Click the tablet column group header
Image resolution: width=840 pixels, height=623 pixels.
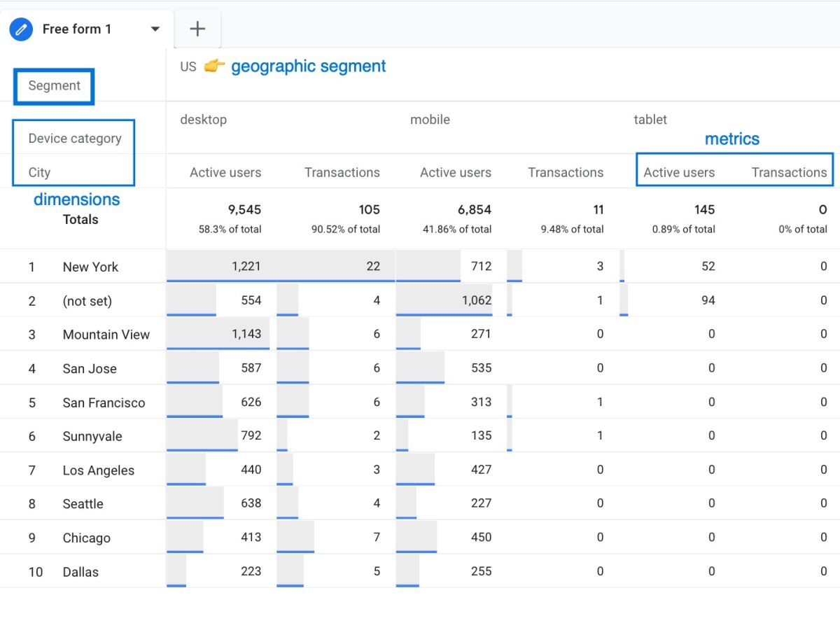point(650,120)
